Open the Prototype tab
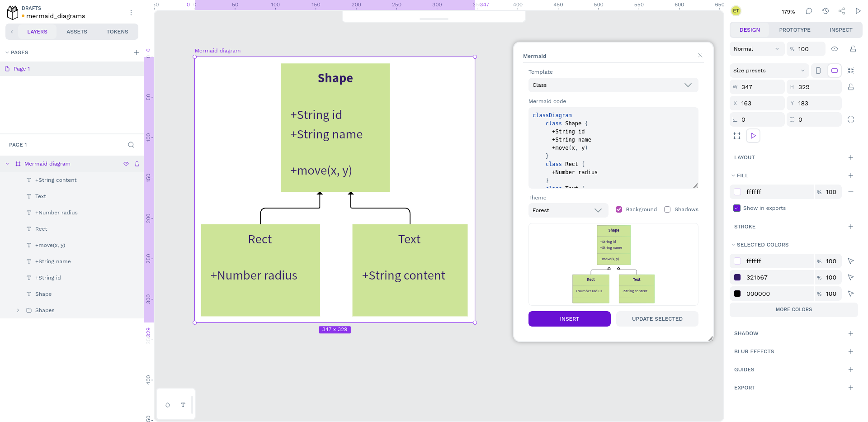The height and width of the screenshot is (422, 868). coord(795,30)
